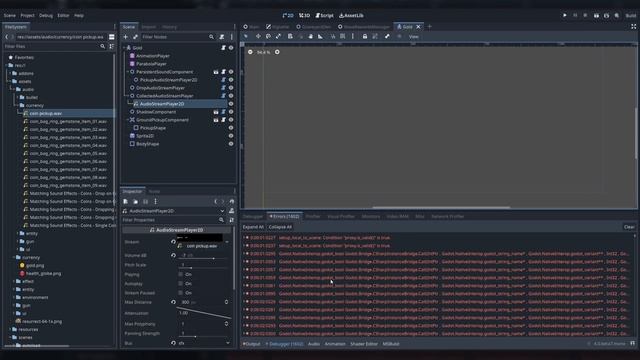Open ShadowComponent scene in editor icon

(216, 112)
